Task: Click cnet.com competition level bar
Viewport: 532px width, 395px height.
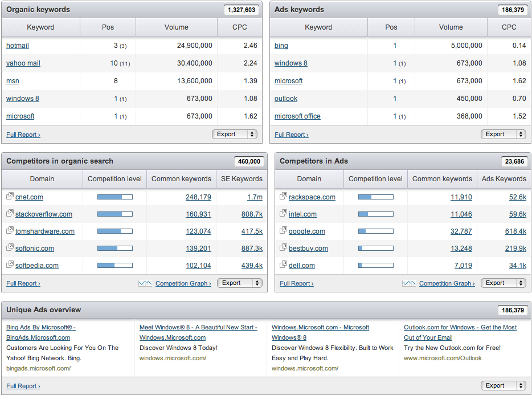Action: (x=115, y=197)
